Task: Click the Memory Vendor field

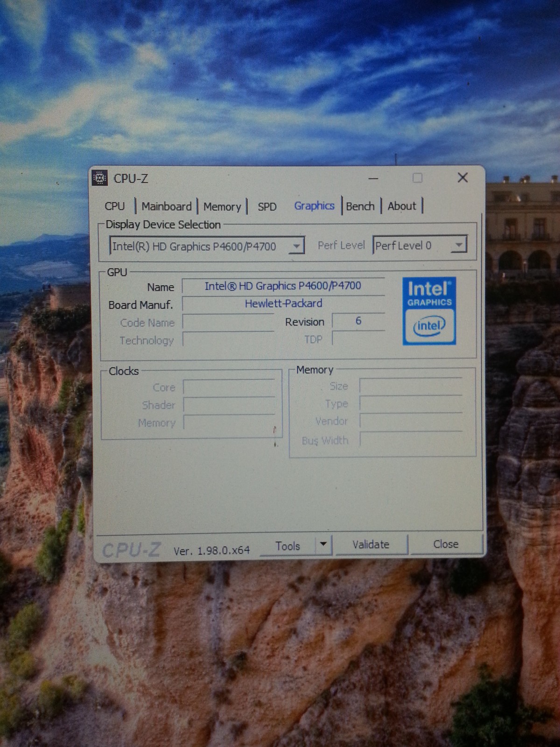Action: 411,421
